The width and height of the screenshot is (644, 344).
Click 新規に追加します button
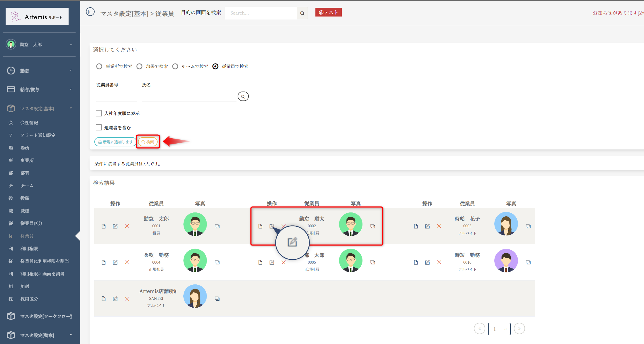tap(115, 142)
